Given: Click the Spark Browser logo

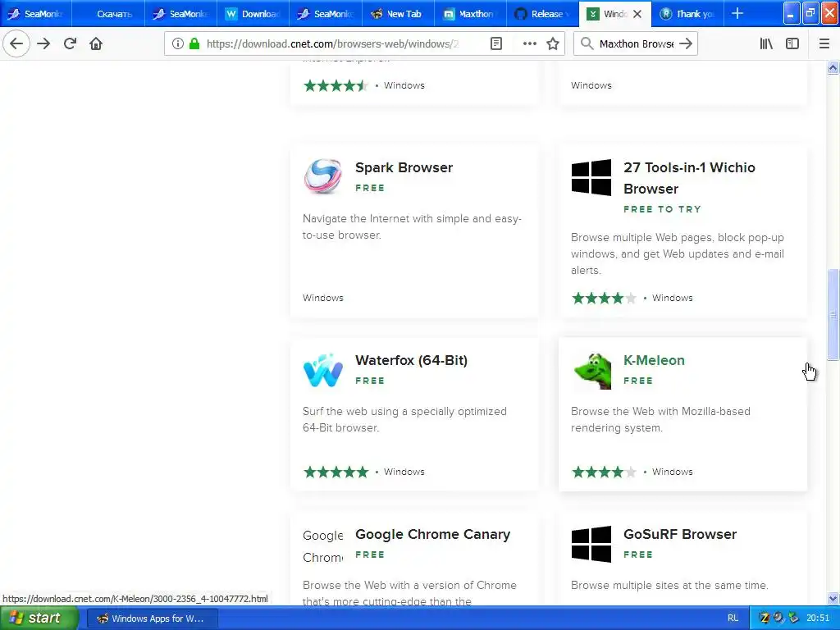Looking at the screenshot, I should pyautogui.click(x=323, y=176).
